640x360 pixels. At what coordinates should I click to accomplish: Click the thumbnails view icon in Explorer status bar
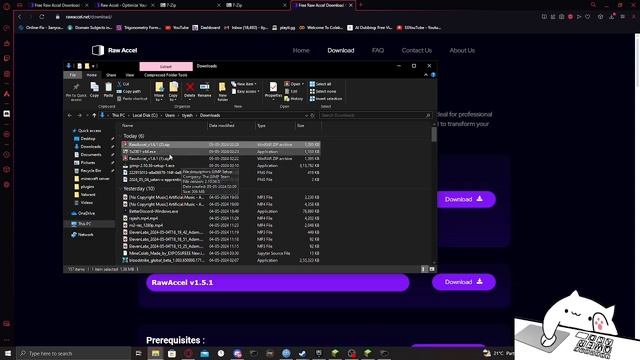pyautogui.click(x=432, y=269)
